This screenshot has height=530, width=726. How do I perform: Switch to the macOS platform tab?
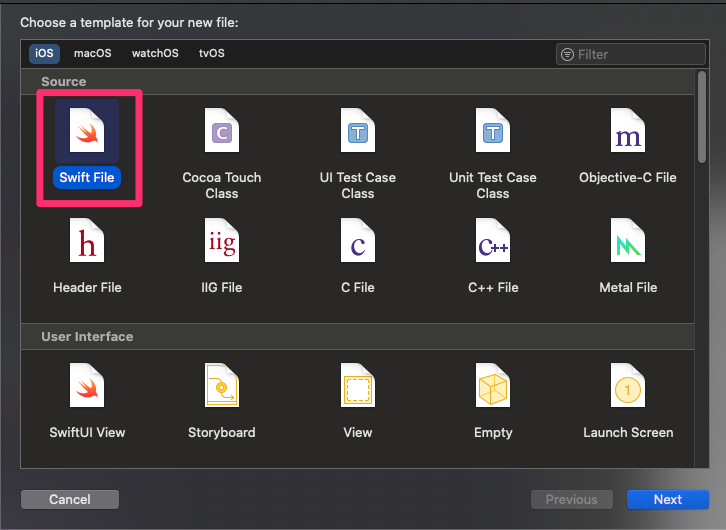[x=93, y=53]
